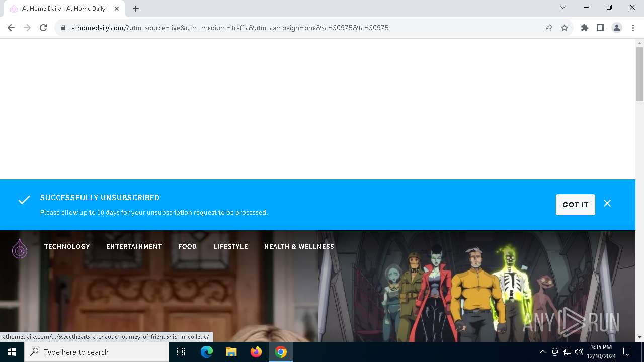Click the page vertical scrollbar thumb

639,74
